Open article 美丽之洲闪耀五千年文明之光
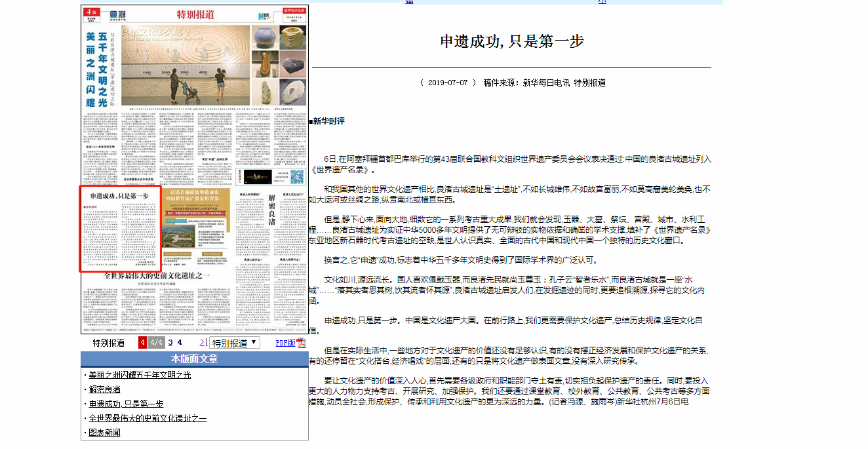This screenshot has height=449, width=868. tap(140, 375)
